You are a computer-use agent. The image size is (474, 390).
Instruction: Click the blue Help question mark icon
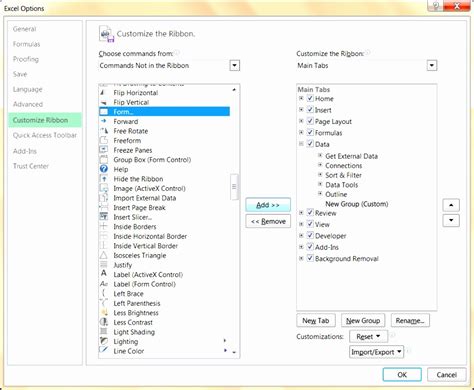[104, 169]
